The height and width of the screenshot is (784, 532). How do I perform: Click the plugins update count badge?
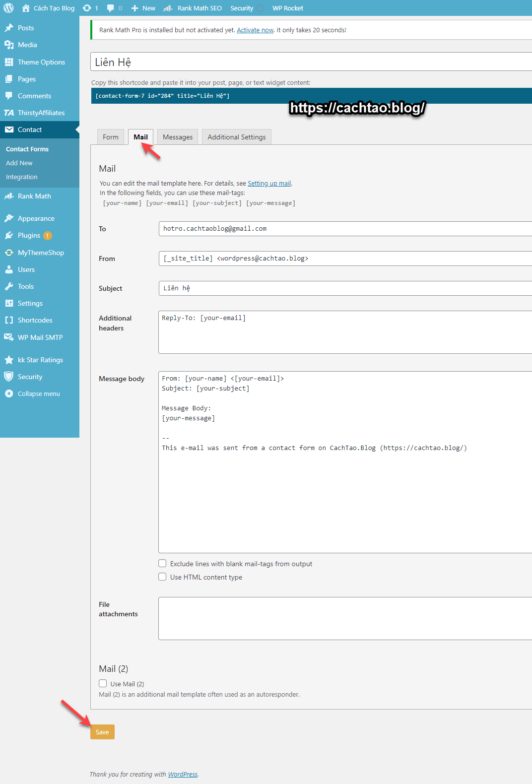48,236
